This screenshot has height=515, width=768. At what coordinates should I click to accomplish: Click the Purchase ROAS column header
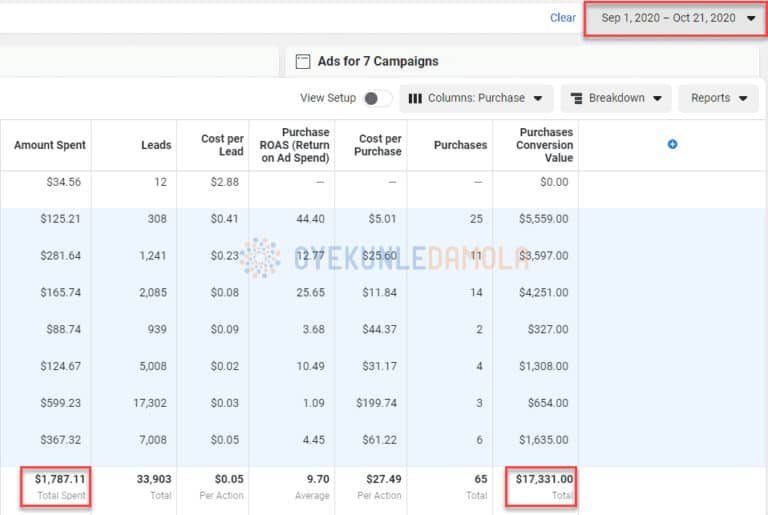[x=294, y=145]
